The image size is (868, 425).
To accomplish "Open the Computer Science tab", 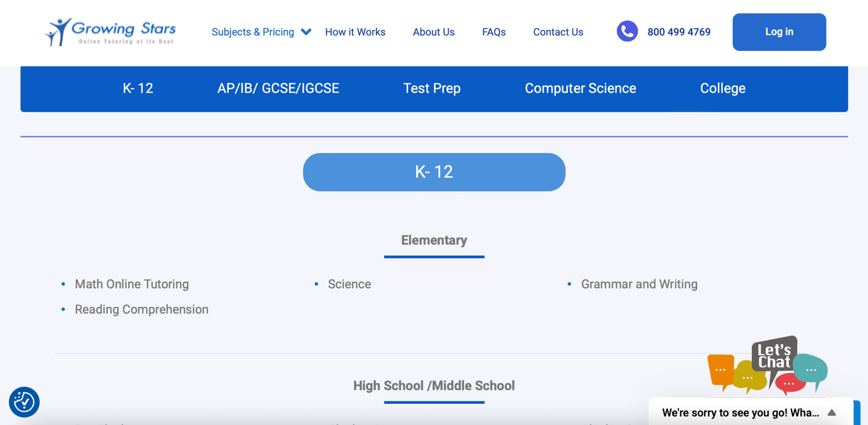I will pyautogui.click(x=580, y=88).
